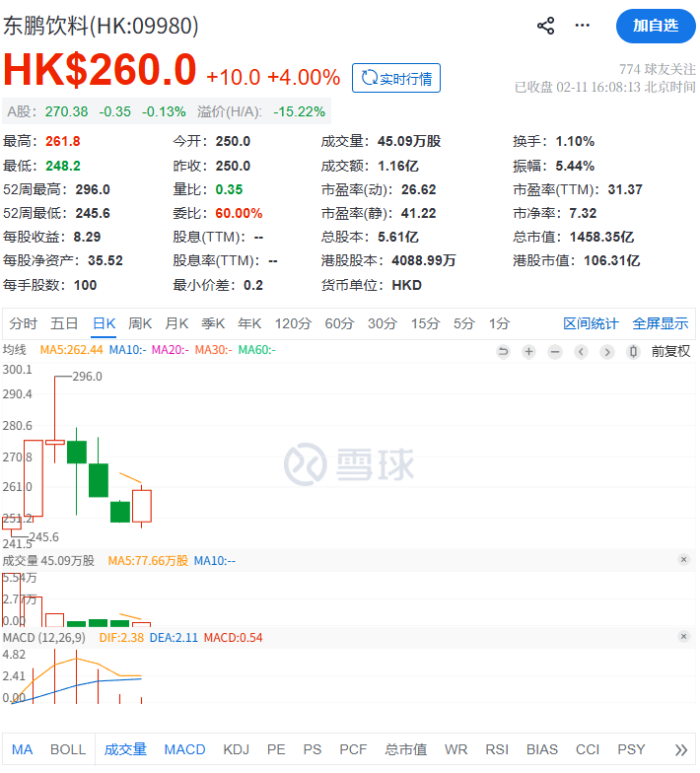The width and height of the screenshot is (700, 773).
Task: Toggle the MACD indicator in bottom bar
Action: coord(185,749)
